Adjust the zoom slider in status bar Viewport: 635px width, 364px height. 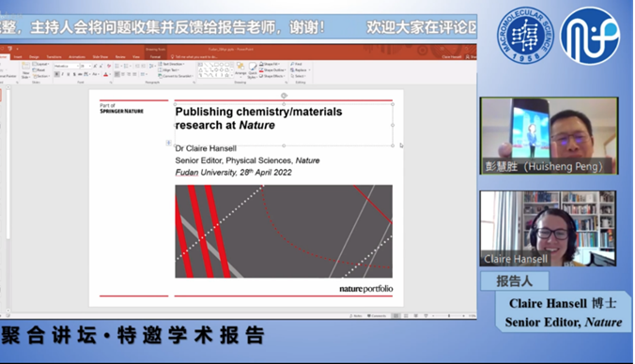pyautogui.click(x=449, y=315)
